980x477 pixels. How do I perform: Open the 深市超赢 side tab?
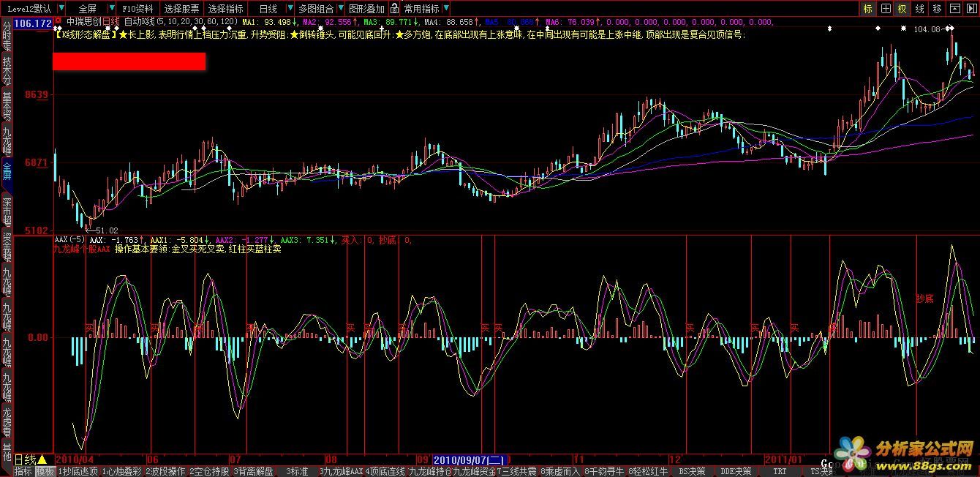tap(7, 212)
